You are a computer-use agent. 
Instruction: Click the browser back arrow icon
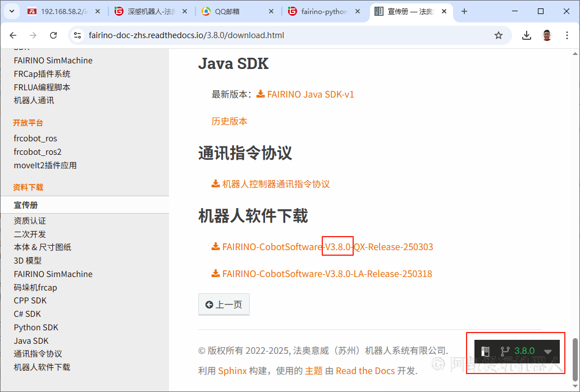[13, 35]
